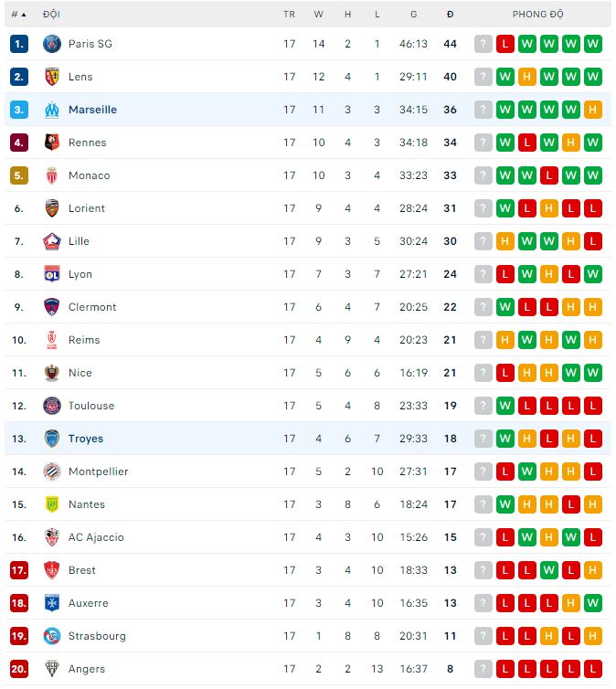The width and height of the screenshot is (616, 689).
Task: Sort standings by W wins column
Action: (319, 15)
